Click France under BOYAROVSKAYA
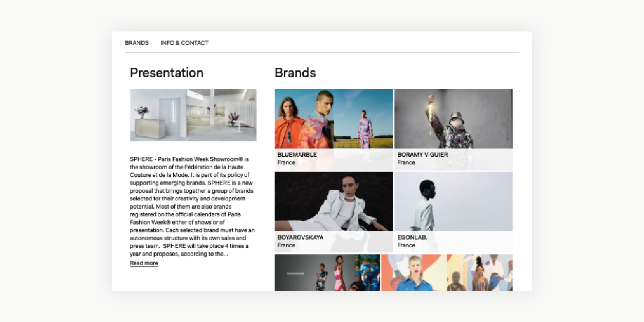This screenshot has width=644, height=322. (286, 245)
